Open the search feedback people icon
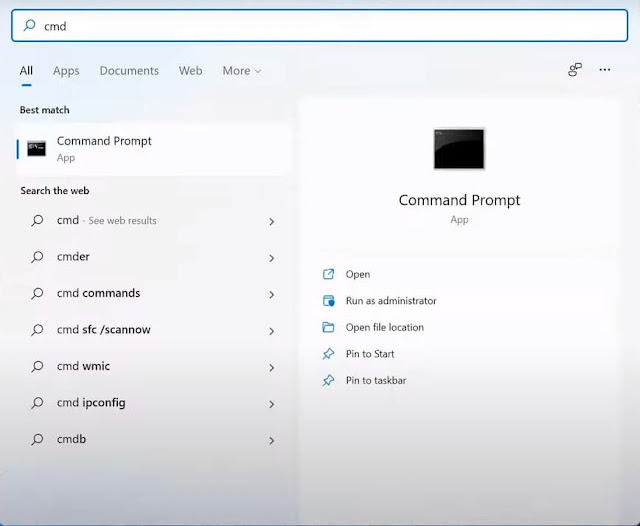Viewport: 640px width, 526px height. coord(575,70)
